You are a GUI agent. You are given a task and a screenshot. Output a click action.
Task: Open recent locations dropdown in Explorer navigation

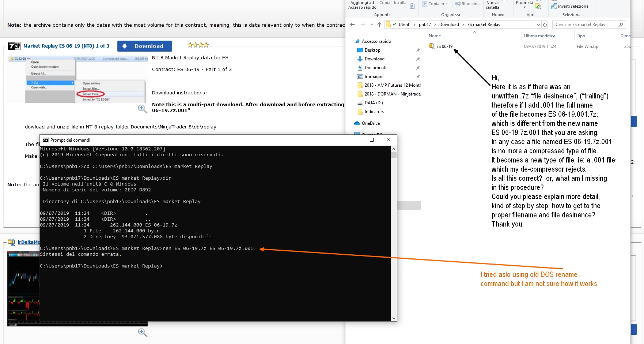372,25
